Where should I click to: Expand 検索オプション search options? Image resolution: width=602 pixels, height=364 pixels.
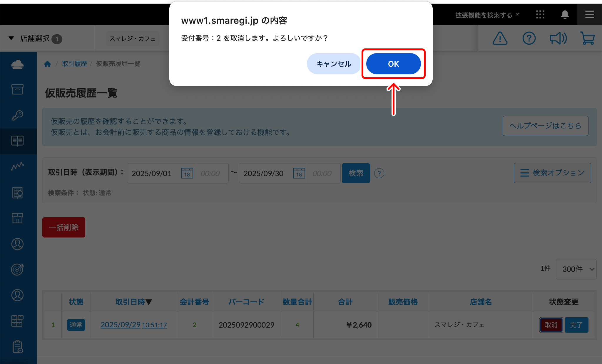(x=552, y=173)
